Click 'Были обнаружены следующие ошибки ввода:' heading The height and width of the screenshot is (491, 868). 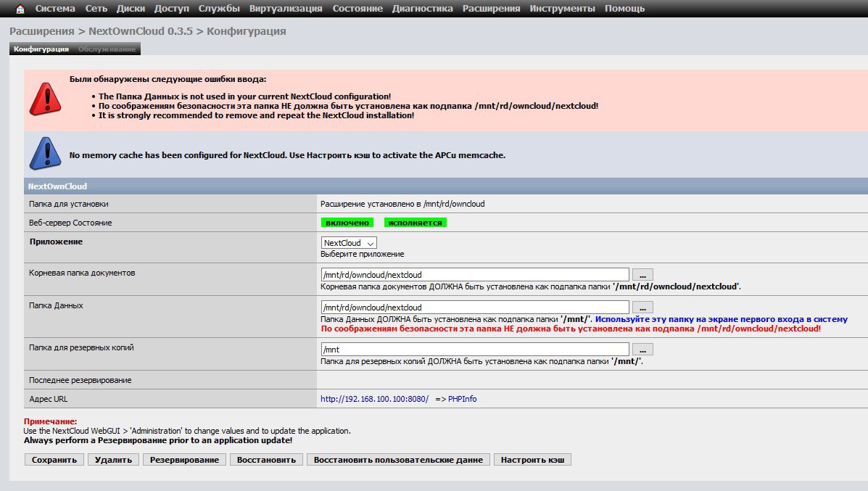tap(168, 79)
